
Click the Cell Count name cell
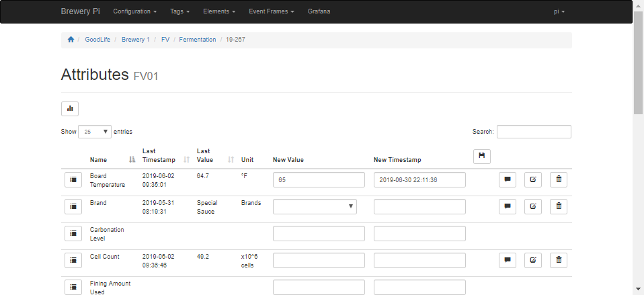[105, 257]
